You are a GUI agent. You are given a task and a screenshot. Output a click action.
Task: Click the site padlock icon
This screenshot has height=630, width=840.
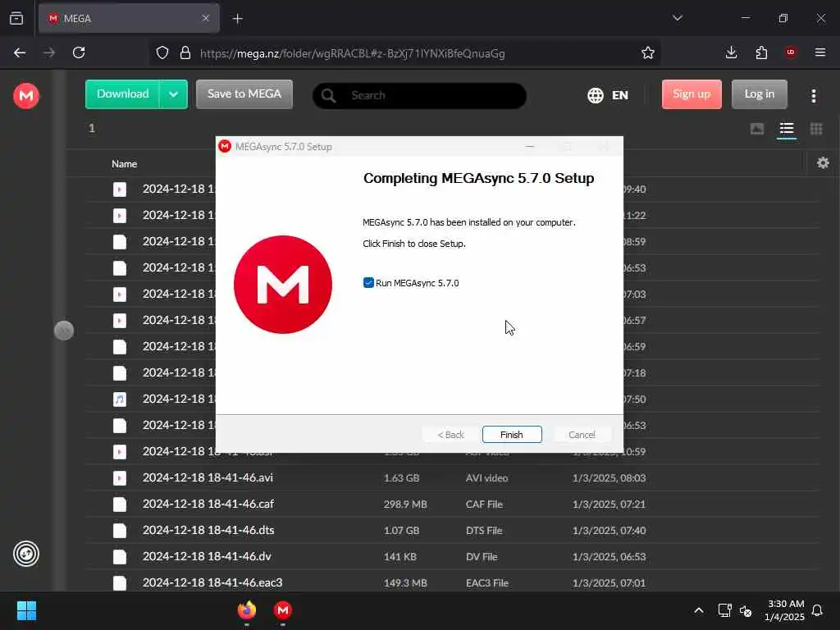coord(185,52)
